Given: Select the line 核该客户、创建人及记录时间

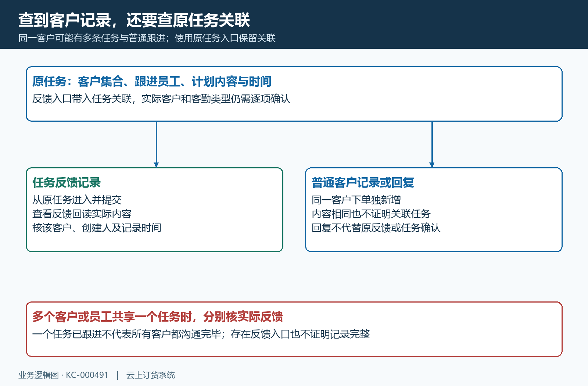Looking at the screenshot, I should pyautogui.click(x=97, y=228).
